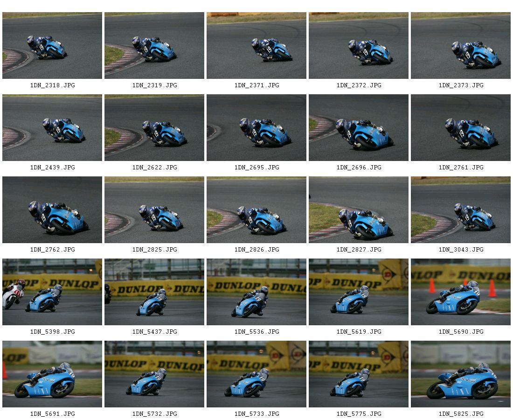This screenshot has height=420, width=513.
Task: Click photo 1DN_2762.JPG
Action: point(52,210)
